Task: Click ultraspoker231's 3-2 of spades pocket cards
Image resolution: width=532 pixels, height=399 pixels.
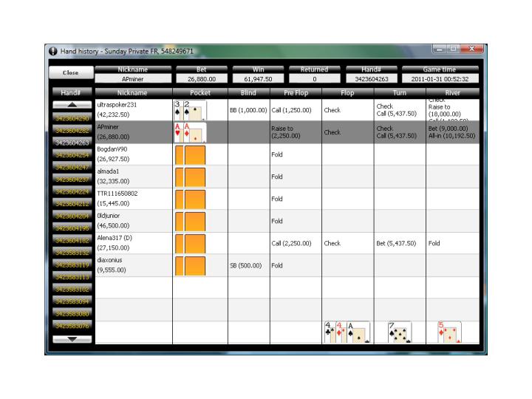Action: tap(189, 111)
